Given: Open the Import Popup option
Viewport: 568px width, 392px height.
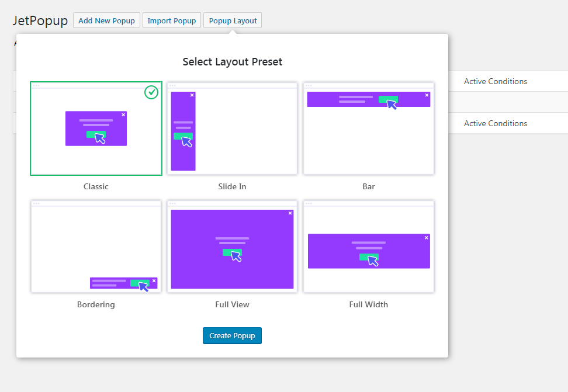Looking at the screenshot, I should [x=171, y=20].
